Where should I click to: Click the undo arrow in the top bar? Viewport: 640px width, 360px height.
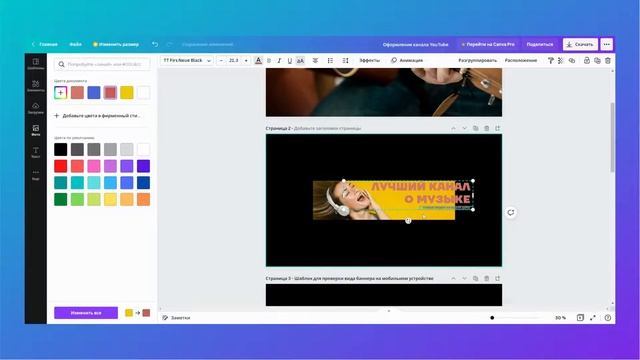(155, 44)
